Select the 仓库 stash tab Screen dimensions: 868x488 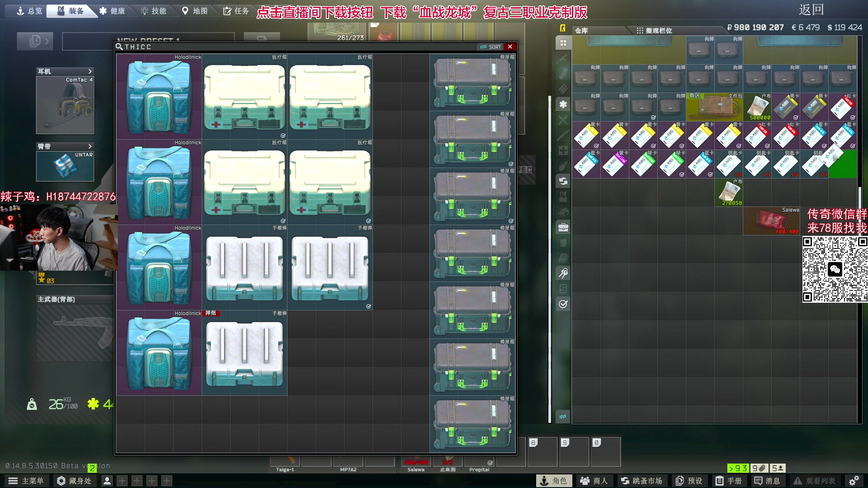[x=581, y=30]
